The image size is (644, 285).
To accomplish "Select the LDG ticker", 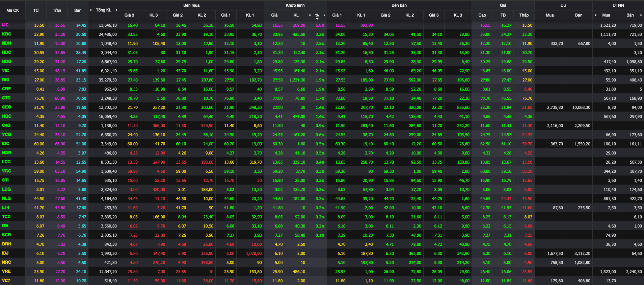I will tap(6, 189).
